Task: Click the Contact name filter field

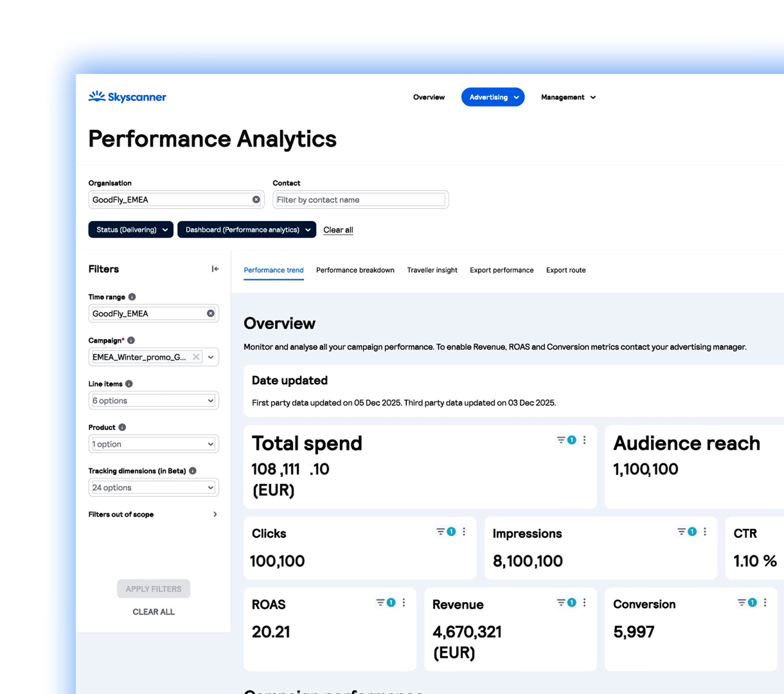Action: tap(360, 200)
